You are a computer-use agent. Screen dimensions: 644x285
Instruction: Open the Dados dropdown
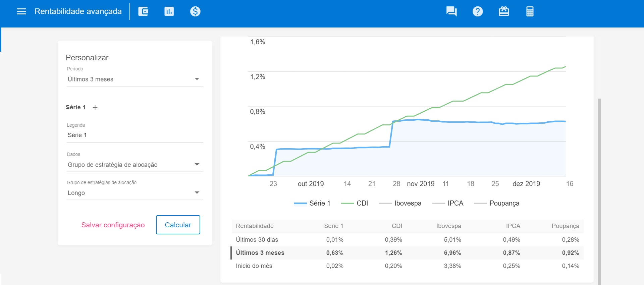[135, 165]
